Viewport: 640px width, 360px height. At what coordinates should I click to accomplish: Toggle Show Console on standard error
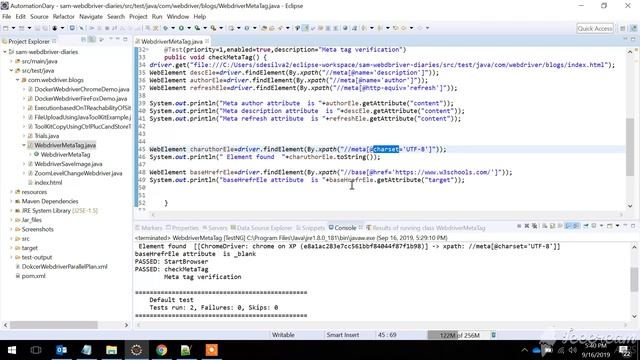576,226
